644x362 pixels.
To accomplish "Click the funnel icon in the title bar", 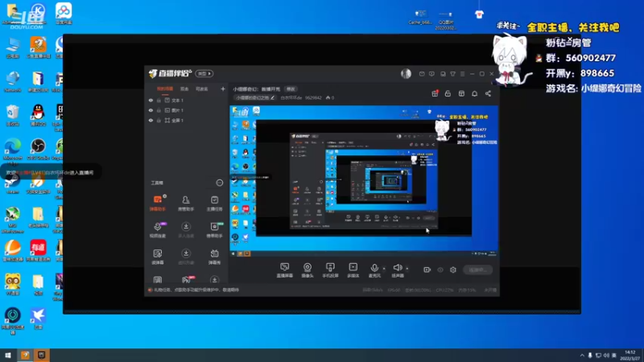I will point(452,74).
